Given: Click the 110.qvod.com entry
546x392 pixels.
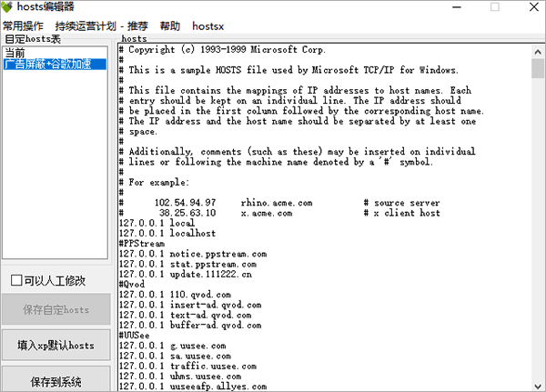Looking at the screenshot, I should point(175,295).
